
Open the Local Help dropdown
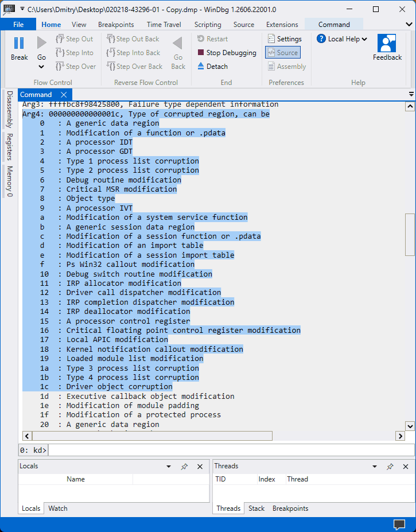pos(342,39)
